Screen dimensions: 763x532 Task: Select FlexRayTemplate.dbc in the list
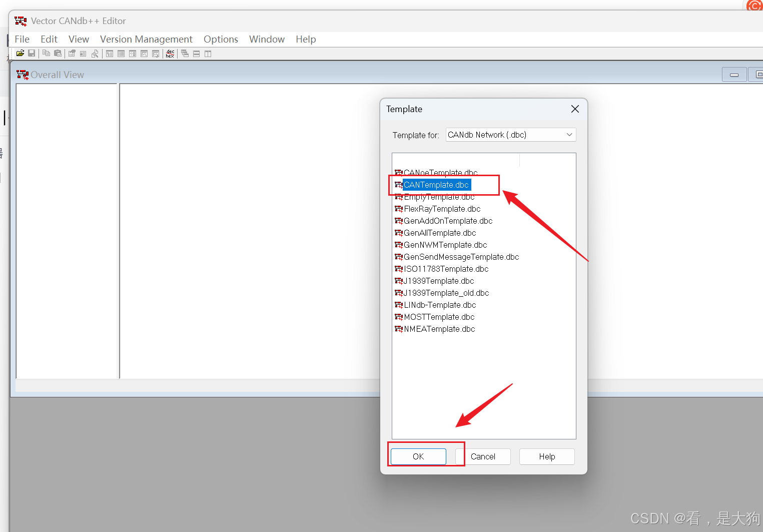point(442,209)
